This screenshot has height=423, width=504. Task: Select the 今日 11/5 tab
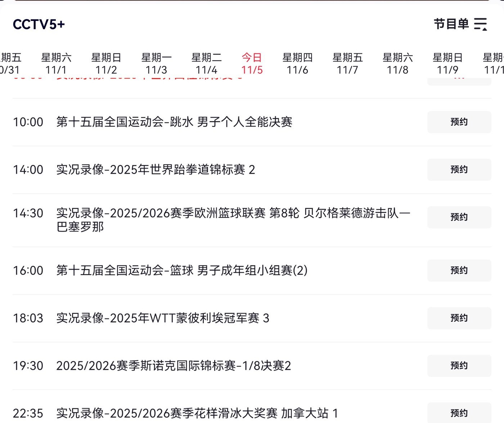pos(252,63)
